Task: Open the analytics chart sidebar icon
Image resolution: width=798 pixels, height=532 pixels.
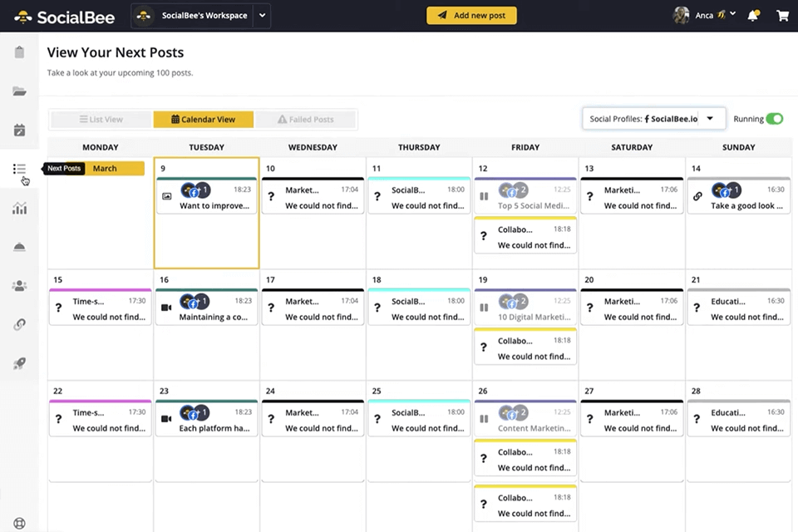Action: (x=19, y=208)
